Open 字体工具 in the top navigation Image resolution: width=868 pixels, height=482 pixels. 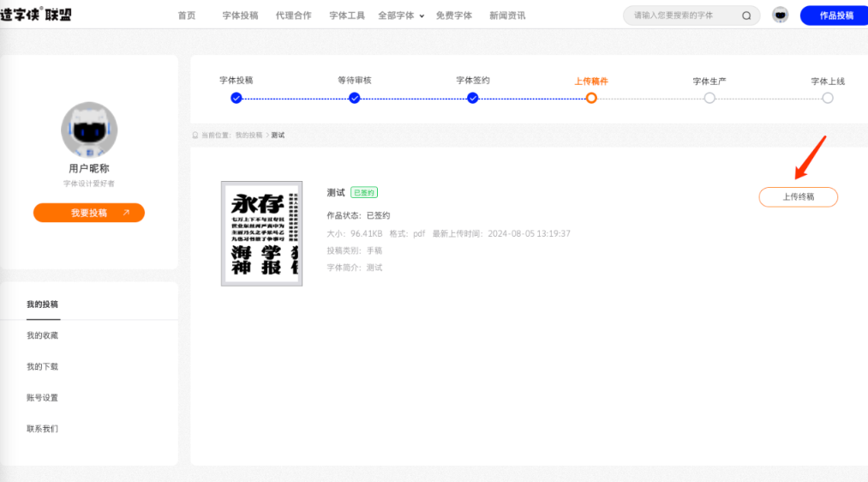(347, 15)
